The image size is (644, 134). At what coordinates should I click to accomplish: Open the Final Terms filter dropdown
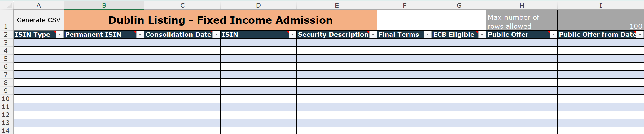click(x=427, y=35)
